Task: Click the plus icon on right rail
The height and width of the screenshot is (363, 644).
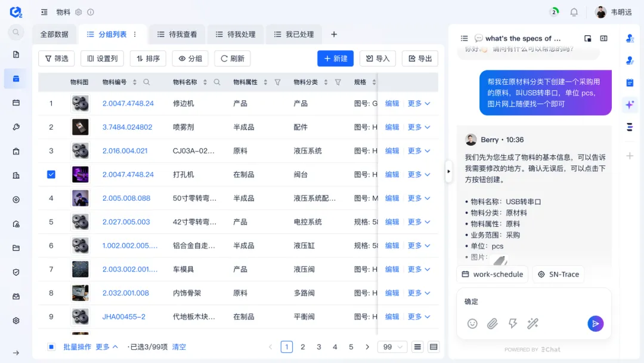Action: coord(630,156)
